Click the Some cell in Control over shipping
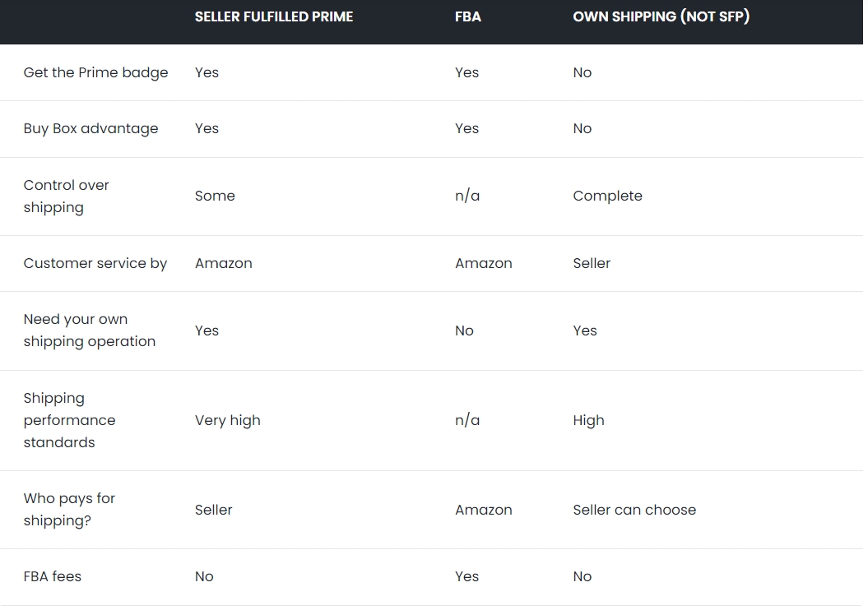This screenshot has width=868, height=610. pyautogui.click(x=215, y=196)
